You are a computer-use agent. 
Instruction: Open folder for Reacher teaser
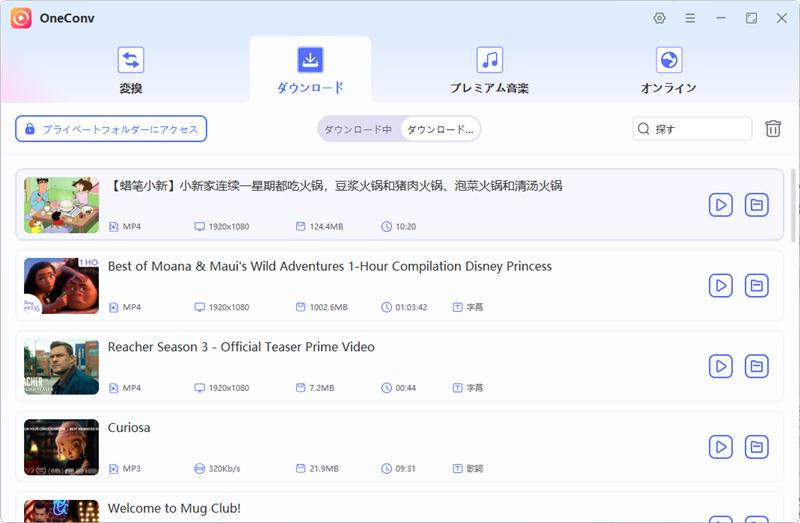[x=756, y=366]
